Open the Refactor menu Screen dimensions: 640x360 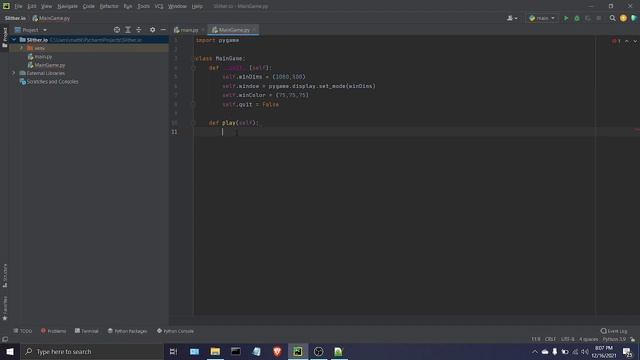pyautogui.click(x=109, y=6)
